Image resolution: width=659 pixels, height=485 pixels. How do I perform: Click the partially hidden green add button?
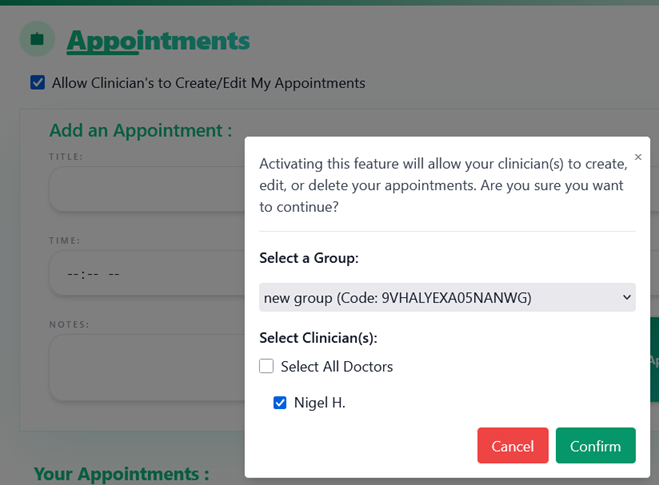click(648, 360)
